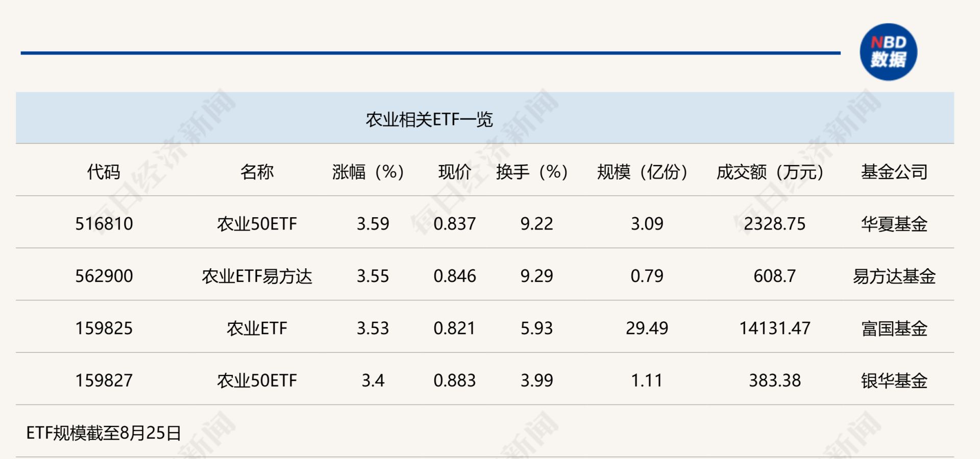Click the 现价 column header
This screenshot has width=980, height=459.
tap(454, 172)
